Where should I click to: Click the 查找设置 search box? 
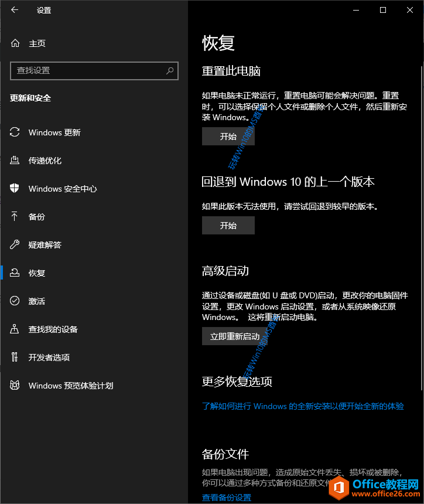point(94,71)
